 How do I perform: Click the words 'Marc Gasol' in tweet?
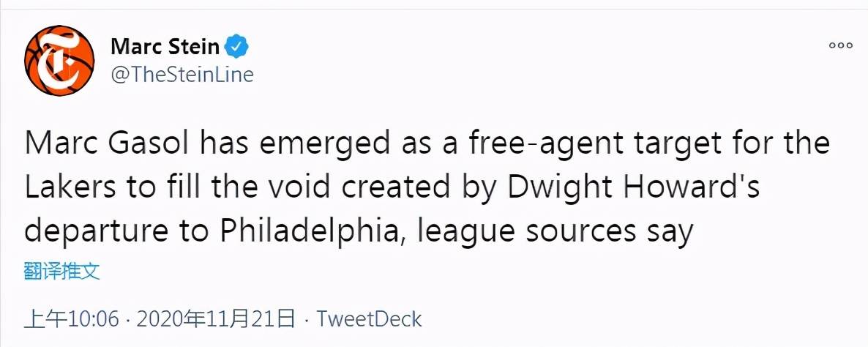[x=108, y=143]
